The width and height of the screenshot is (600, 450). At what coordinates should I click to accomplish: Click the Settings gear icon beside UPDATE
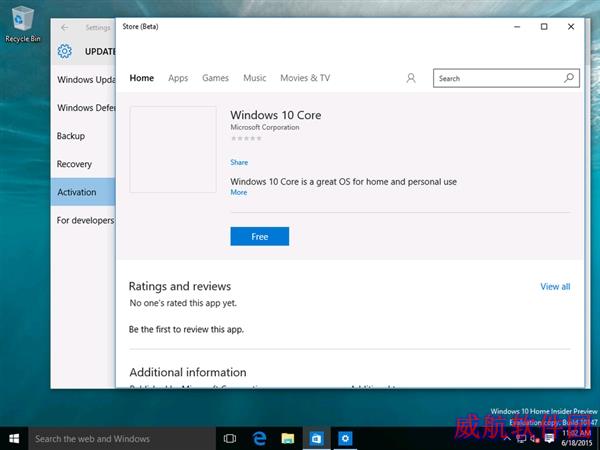click(64, 51)
